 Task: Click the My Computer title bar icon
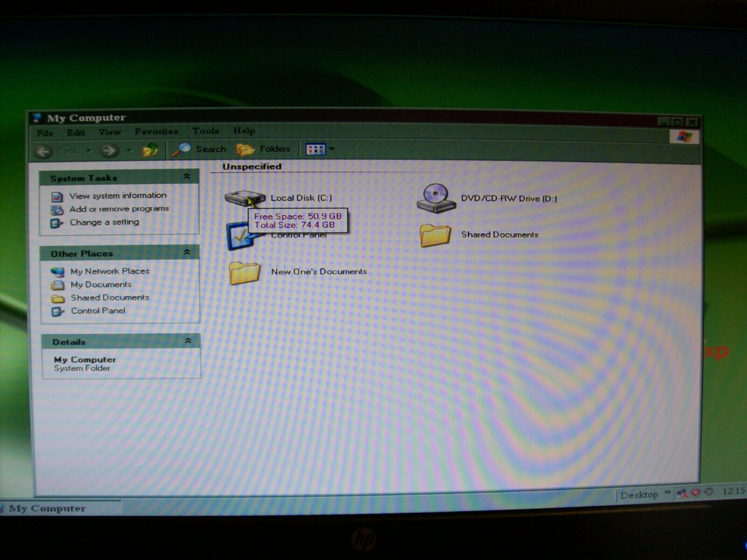[x=37, y=118]
